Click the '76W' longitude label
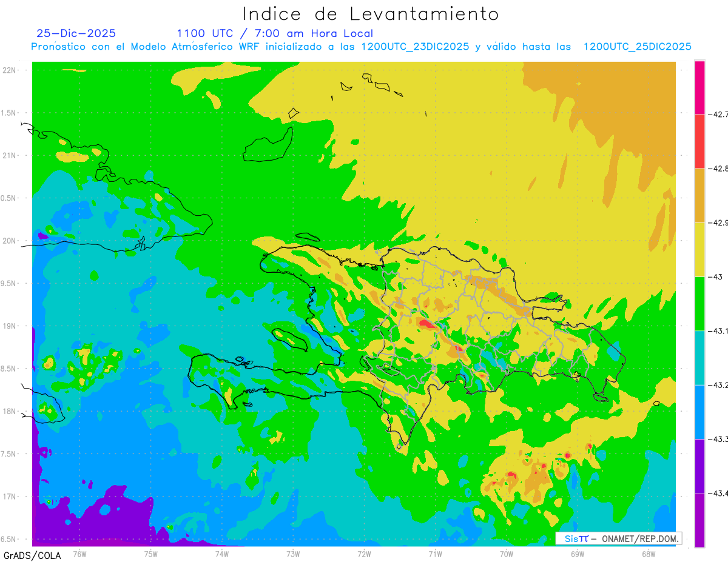The image size is (728, 562). 79,554
